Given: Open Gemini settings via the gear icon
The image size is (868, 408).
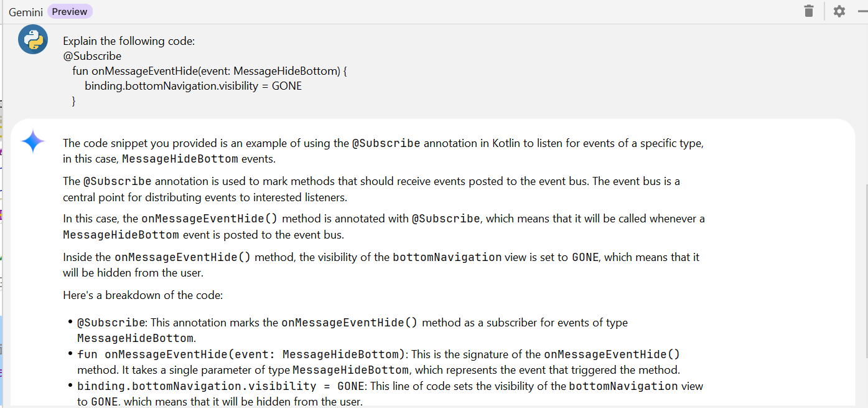Looking at the screenshot, I should click(x=839, y=11).
